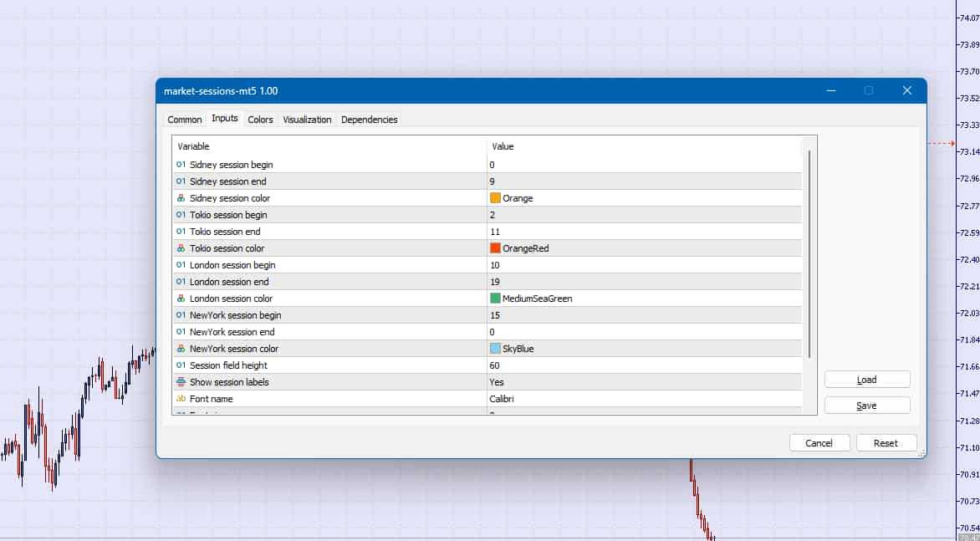Switch to the Colors tab
Viewport: 980px width, 541px height.
(x=260, y=120)
